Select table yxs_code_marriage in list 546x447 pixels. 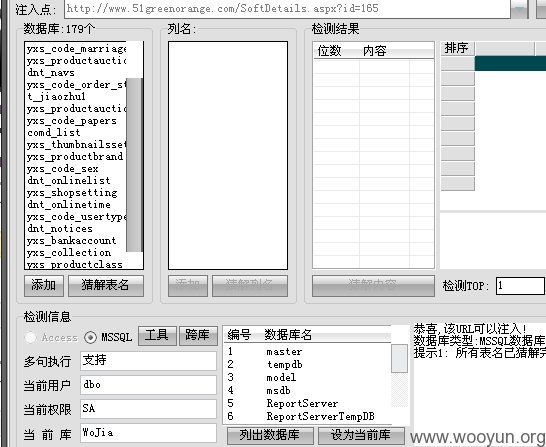[x=76, y=49]
